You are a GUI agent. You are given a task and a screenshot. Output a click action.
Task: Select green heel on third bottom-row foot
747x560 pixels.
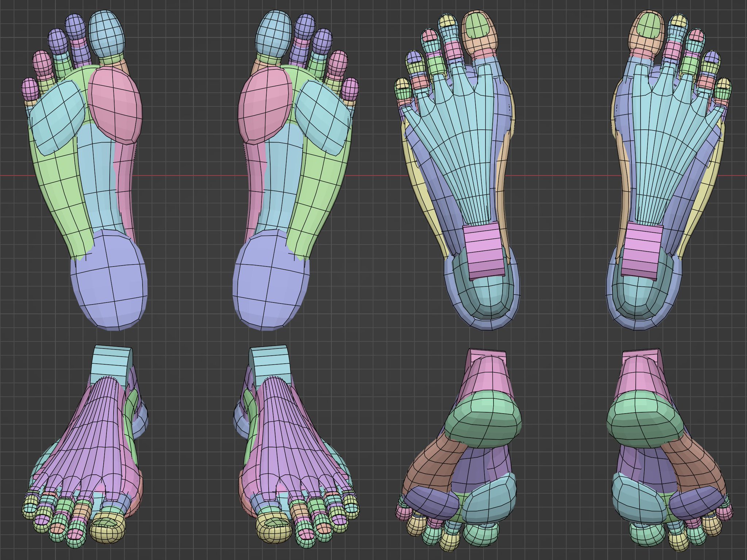pos(483,419)
